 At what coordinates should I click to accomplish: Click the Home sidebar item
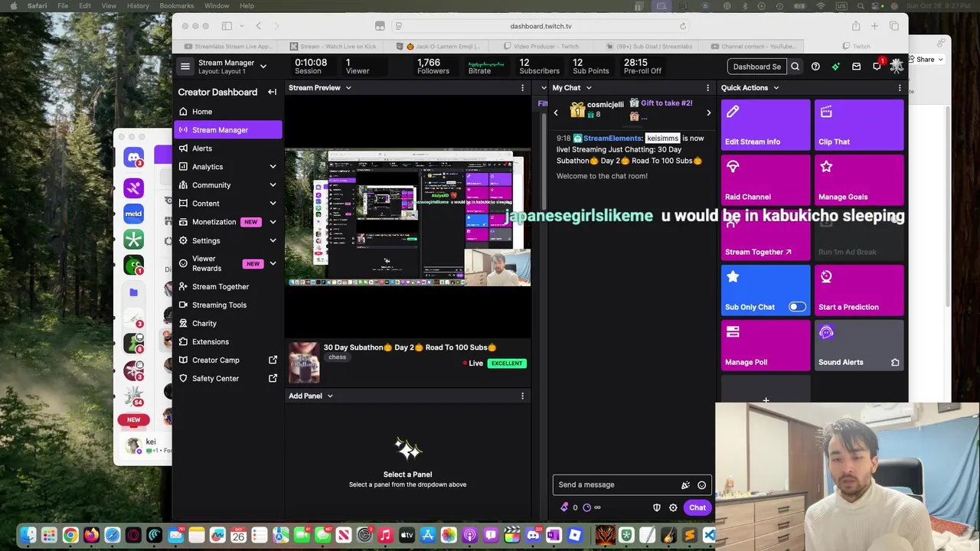pyautogui.click(x=228, y=112)
